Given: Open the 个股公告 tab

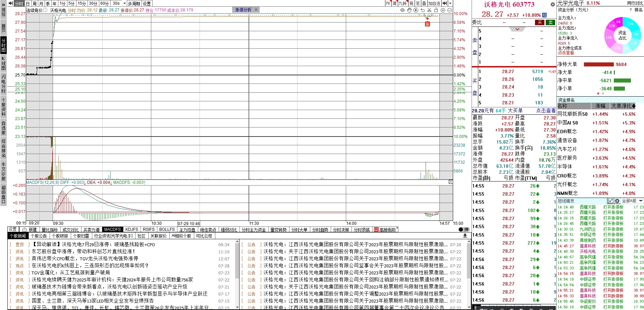Looking at the screenshot, I should pyautogui.click(x=39, y=236).
